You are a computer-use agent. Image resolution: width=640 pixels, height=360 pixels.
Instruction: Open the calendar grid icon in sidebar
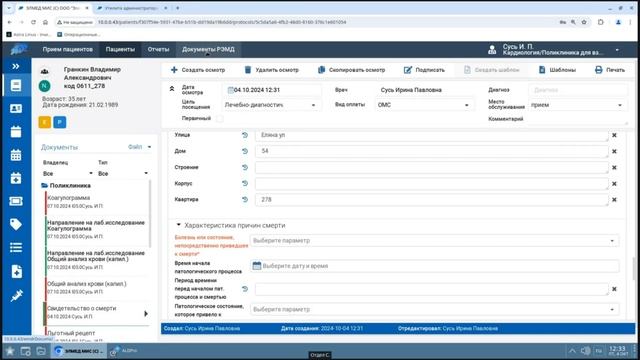click(x=16, y=155)
